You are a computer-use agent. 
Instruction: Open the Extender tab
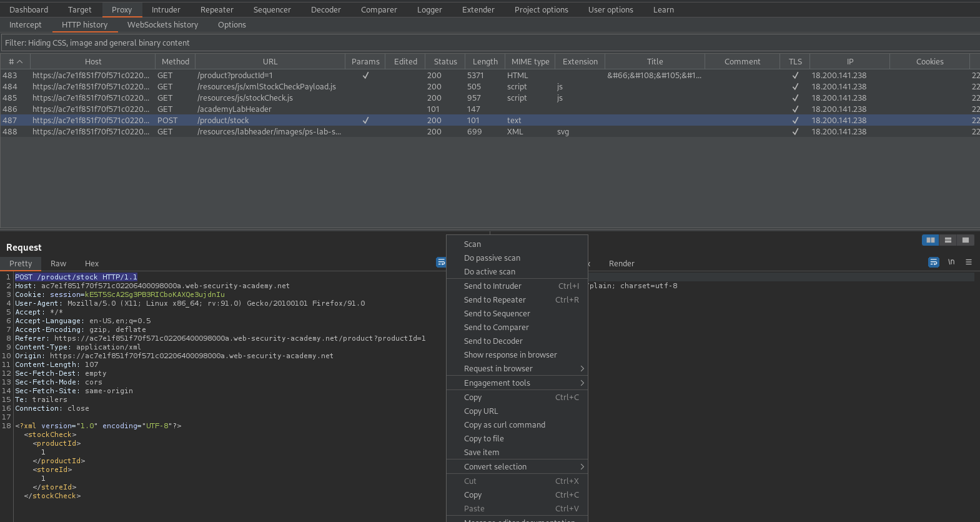(478, 9)
